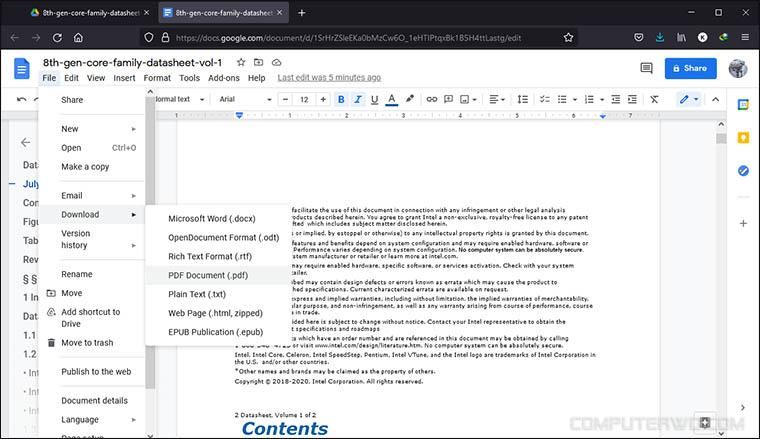Open comment history icon

tap(646, 68)
